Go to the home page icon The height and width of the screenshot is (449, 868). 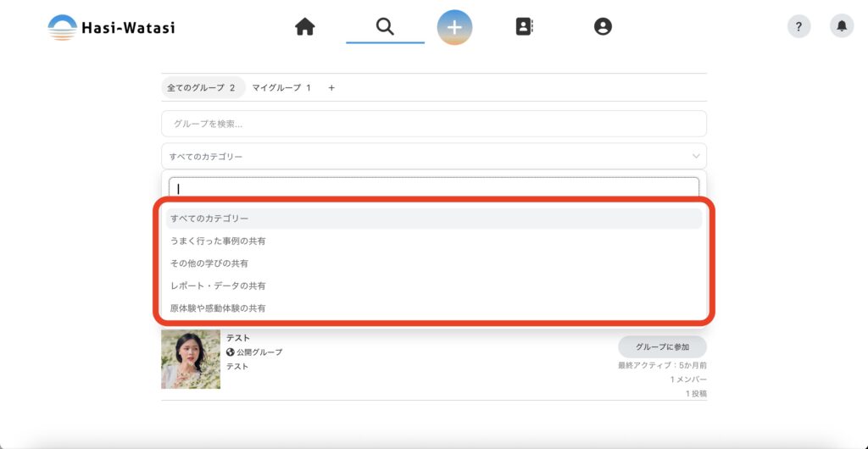[x=305, y=27]
